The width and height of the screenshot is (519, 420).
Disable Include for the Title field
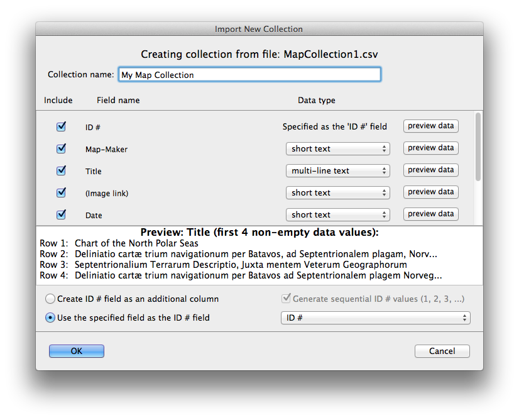pyautogui.click(x=61, y=170)
